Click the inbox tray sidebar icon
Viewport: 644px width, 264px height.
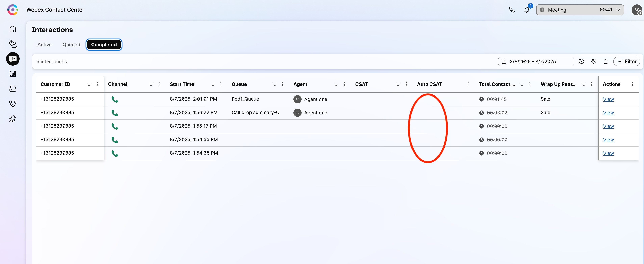point(13,89)
